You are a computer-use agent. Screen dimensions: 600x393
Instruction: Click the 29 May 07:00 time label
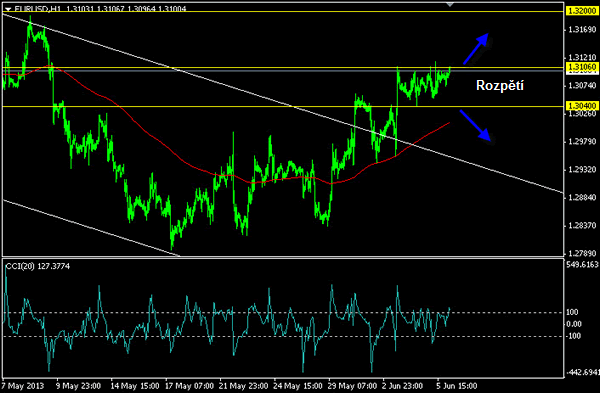352,386
